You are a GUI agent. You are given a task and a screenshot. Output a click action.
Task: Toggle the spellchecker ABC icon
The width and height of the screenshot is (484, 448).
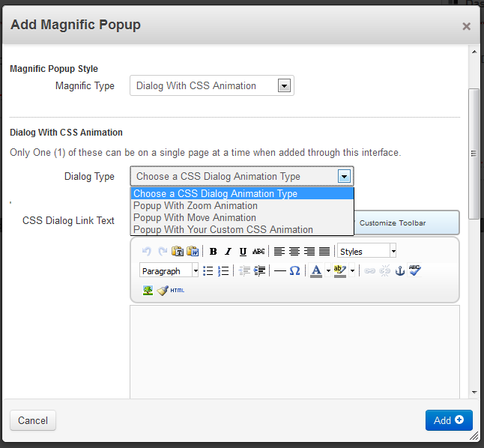click(x=414, y=270)
